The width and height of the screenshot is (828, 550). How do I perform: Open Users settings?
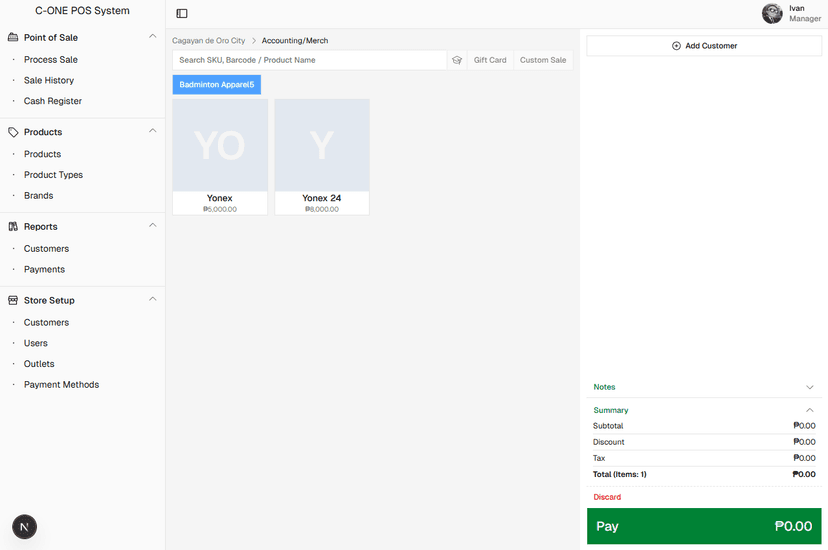[35, 343]
